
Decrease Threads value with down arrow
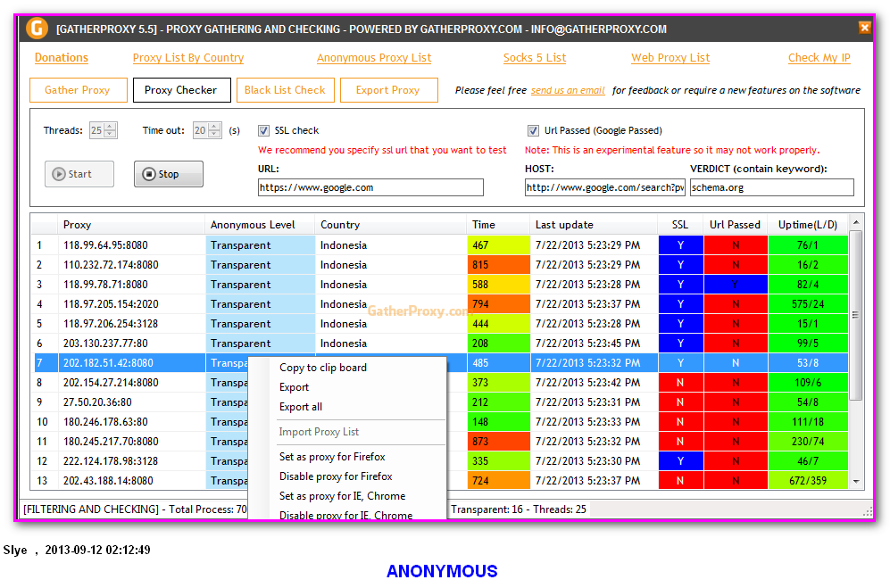(x=111, y=135)
